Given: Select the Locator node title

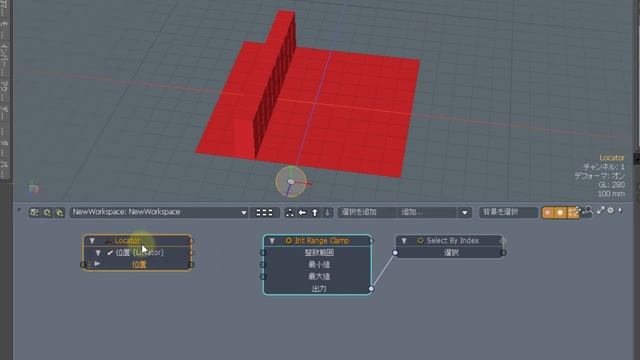Looking at the screenshot, I should 127,241.
